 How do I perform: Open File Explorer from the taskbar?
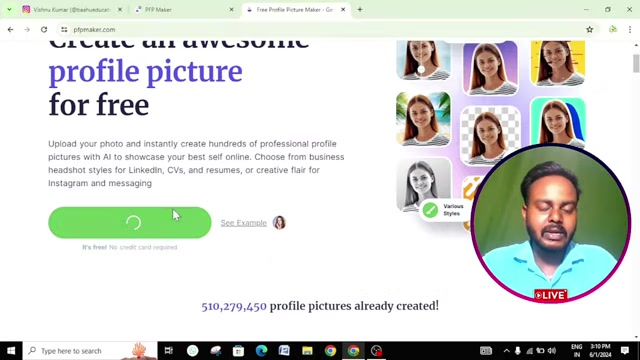(307, 351)
